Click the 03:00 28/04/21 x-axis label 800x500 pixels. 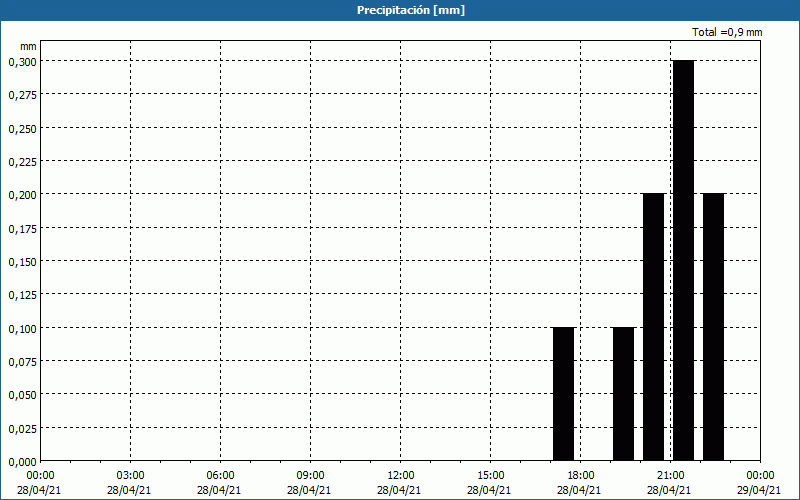[129, 483]
